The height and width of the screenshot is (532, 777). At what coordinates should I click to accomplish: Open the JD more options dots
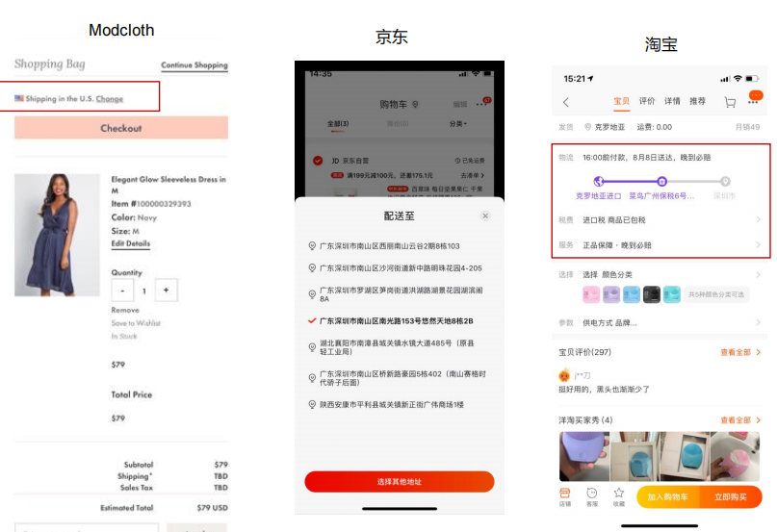[481, 104]
